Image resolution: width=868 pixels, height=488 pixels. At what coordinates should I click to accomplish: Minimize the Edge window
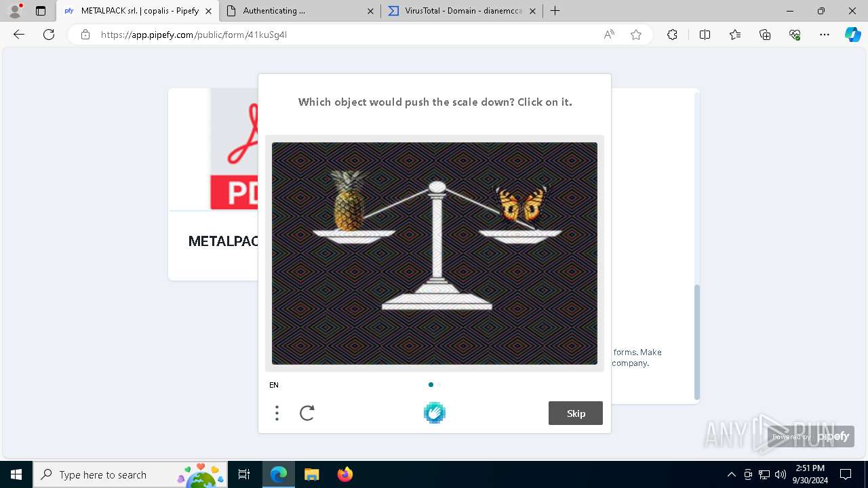tap(790, 11)
